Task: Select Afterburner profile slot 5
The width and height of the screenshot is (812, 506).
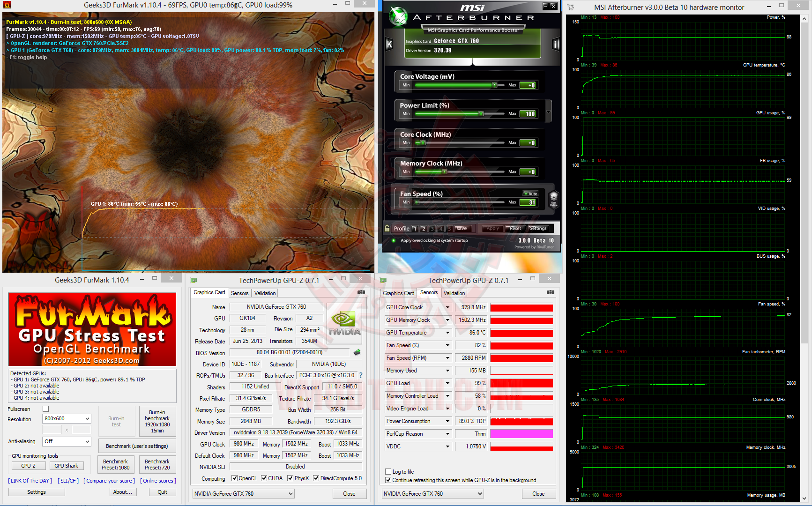Action: (x=449, y=229)
